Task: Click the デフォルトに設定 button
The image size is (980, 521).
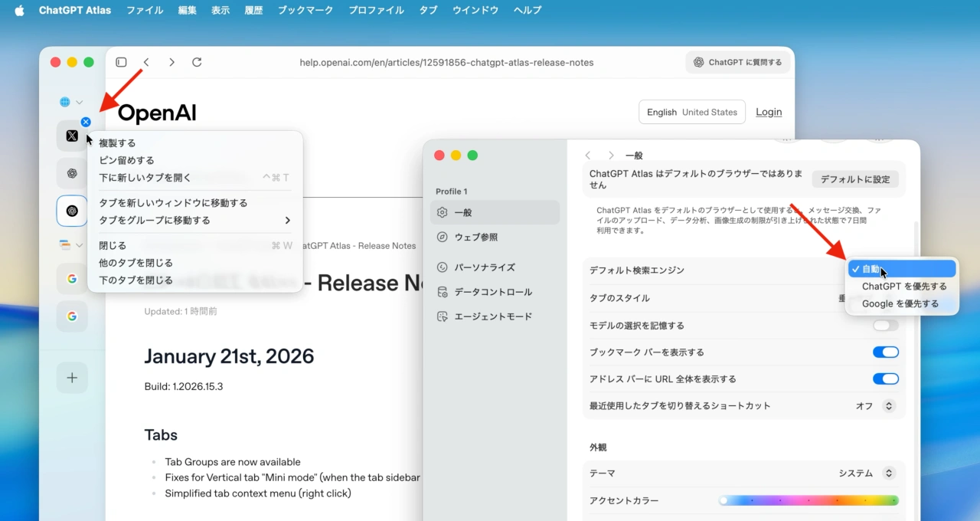Action: point(855,179)
